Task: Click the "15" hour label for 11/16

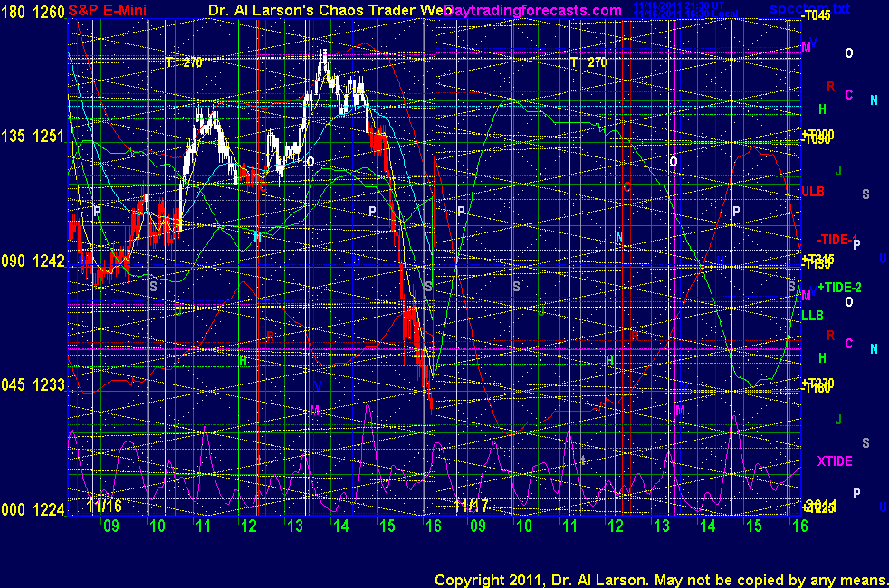Action: pos(387,526)
